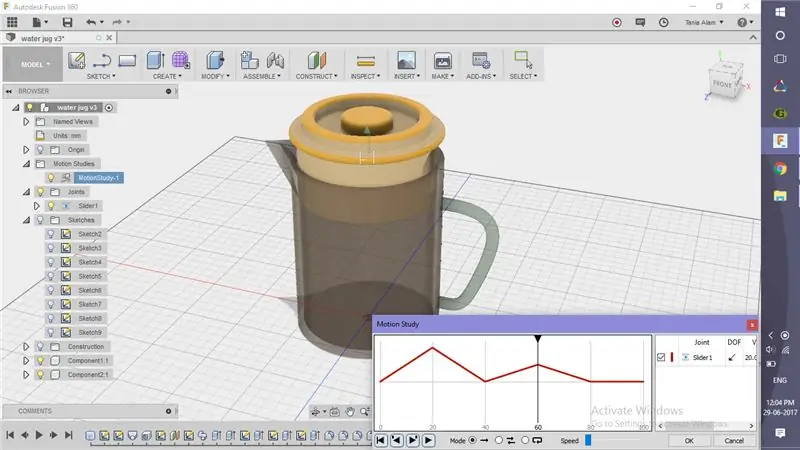This screenshot has width=800, height=450.
Task: Collapse the Sketches folder
Action: [x=26, y=220]
